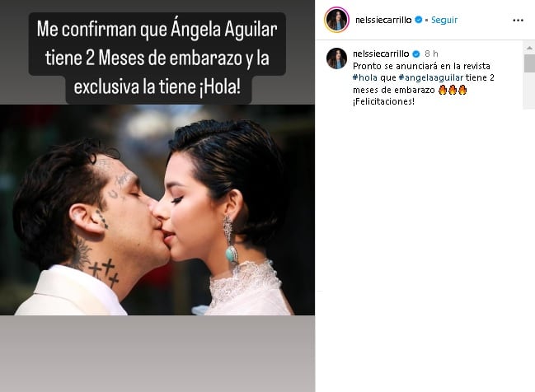The height and width of the screenshot is (392, 535).
Task: Click the caption sentence starting with Pronto
Action: click(424, 77)
